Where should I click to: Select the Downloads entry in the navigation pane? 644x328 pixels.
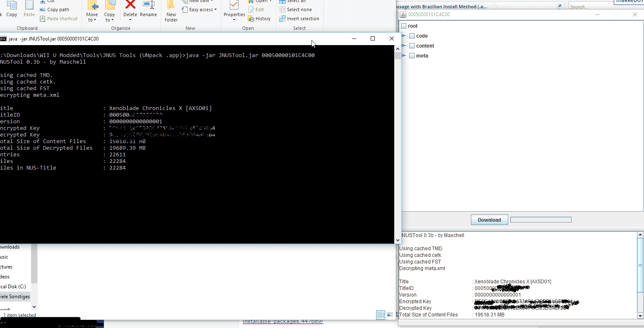(x=10, y=247)
